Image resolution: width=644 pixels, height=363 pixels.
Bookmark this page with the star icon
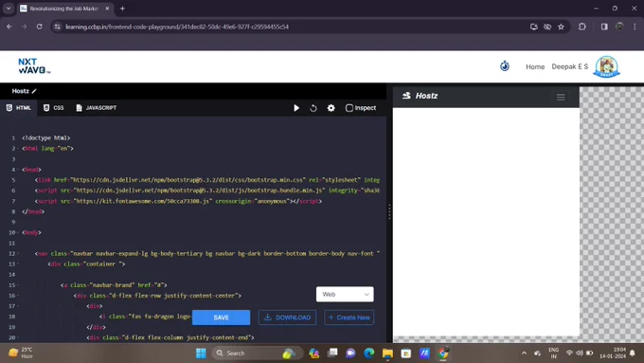561,27
